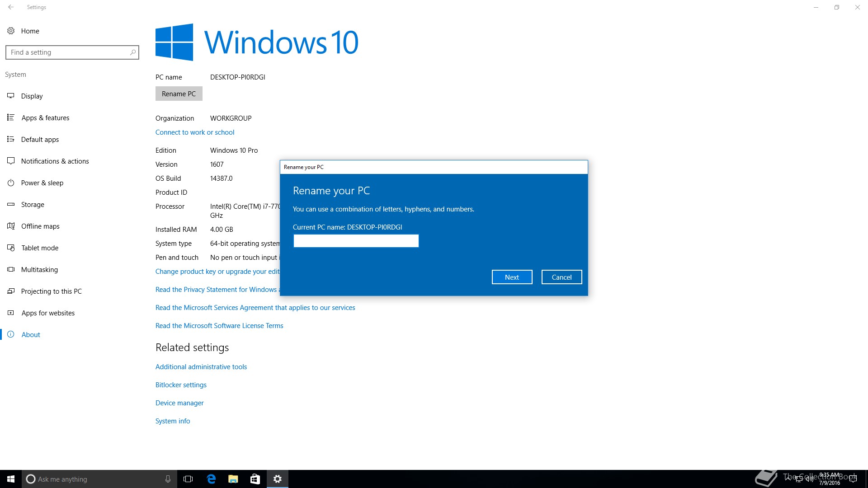This screenshot has height=488, width=868.
Task: Open the Action Center icon
Action: (x=853, y=479)
